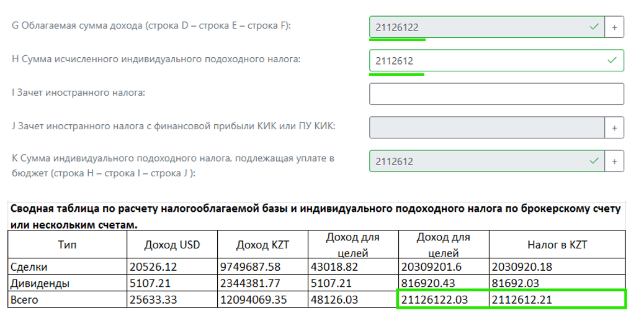Click the Сделки tax cell 2030920.18
This screenshot has height=318, width=644.
(x=557, y=266)
